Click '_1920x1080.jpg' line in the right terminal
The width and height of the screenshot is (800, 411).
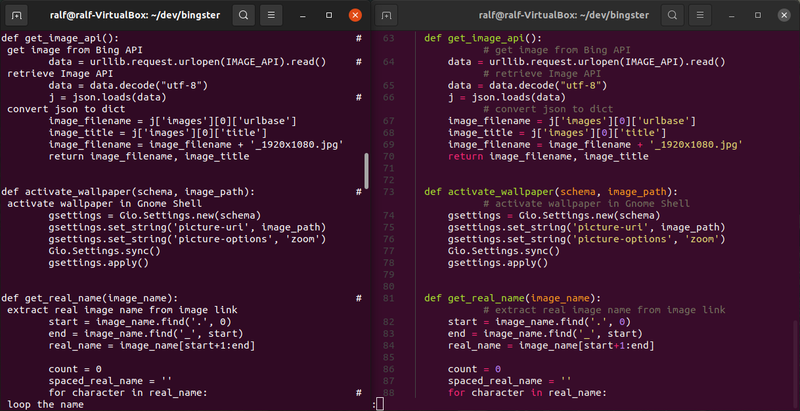point(595,145)
